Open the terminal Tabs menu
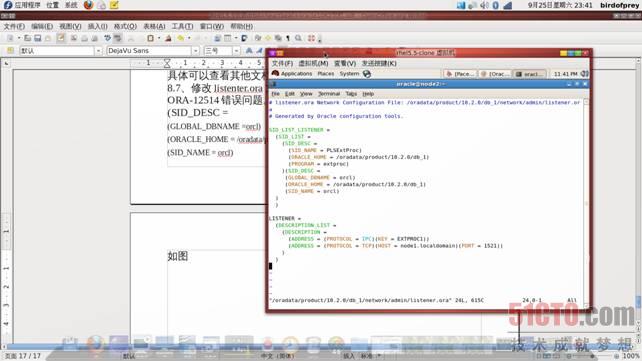 351,94
